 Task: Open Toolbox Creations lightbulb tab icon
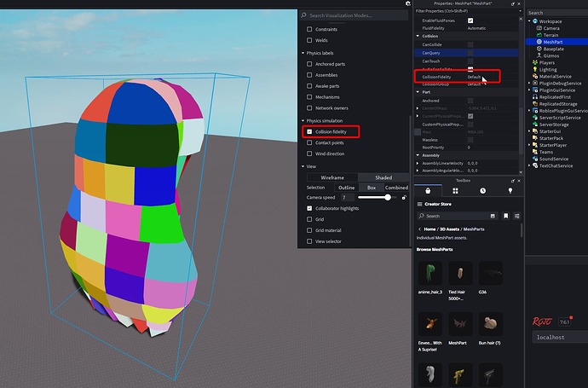pos(510,191)
